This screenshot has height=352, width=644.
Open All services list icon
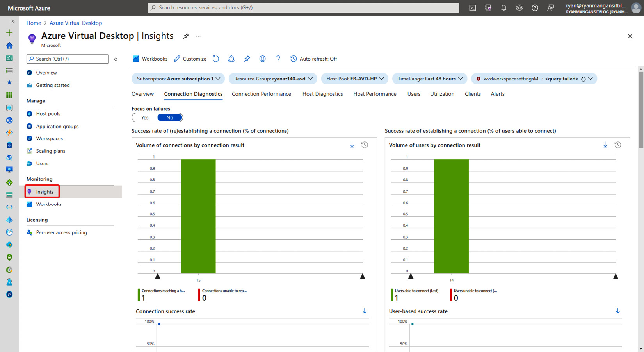(9, 70)
